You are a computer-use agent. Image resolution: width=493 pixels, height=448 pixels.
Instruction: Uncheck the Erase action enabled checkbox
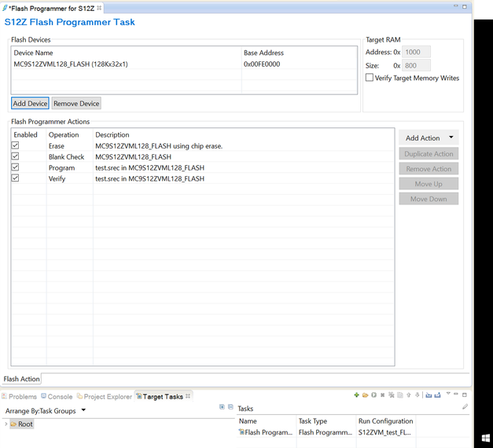[15, 145]
